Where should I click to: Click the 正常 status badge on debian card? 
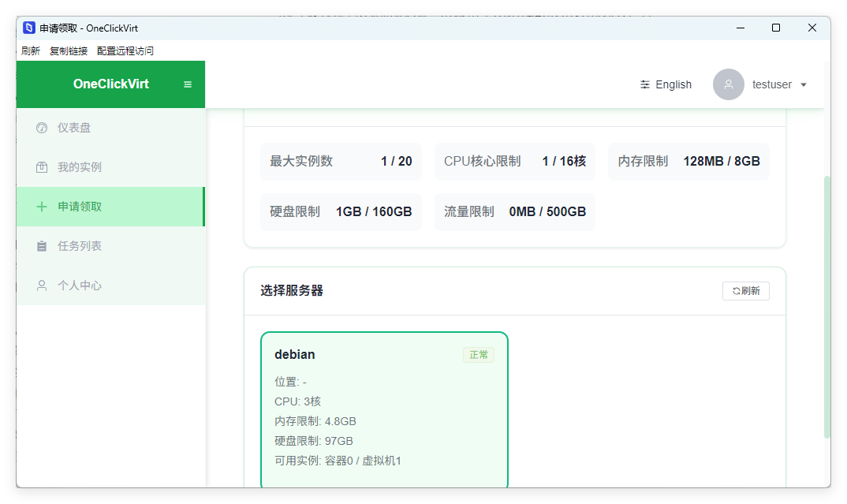click(478, 354)
